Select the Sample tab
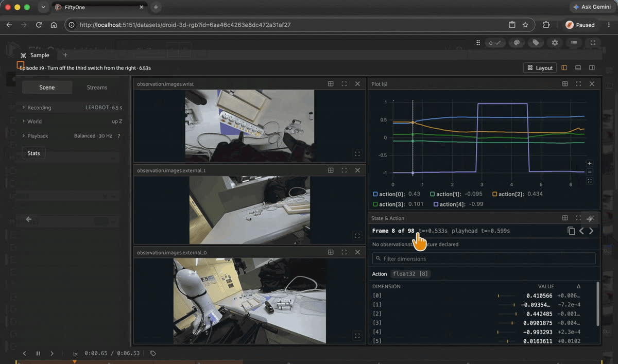The height and width of the screenshot is (364, 618). pyautogui.click(x=35, y=55)
